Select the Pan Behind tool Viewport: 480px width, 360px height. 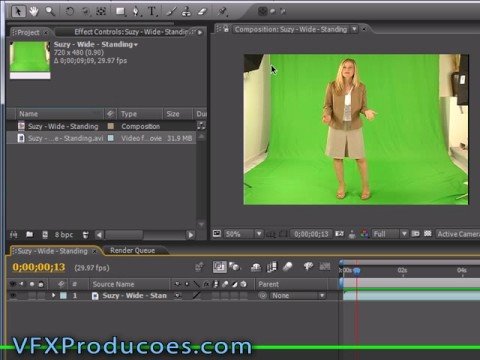101,12
